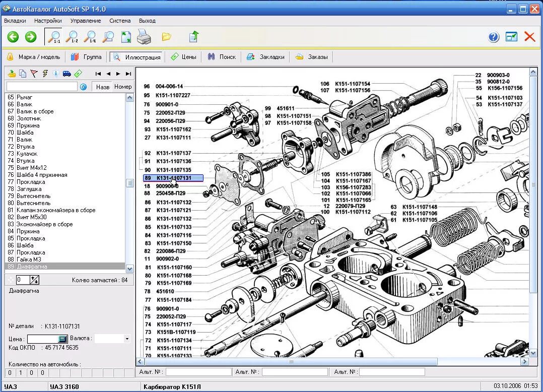Expand the Валюта currency dropdown
The height and width of the screenshot is (392, 543).
click(127, 339)
